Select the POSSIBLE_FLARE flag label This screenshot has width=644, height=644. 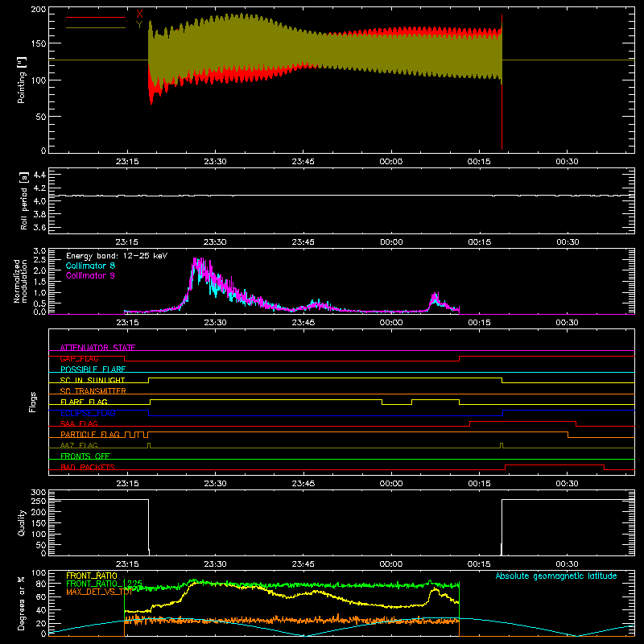pos(93,369)
